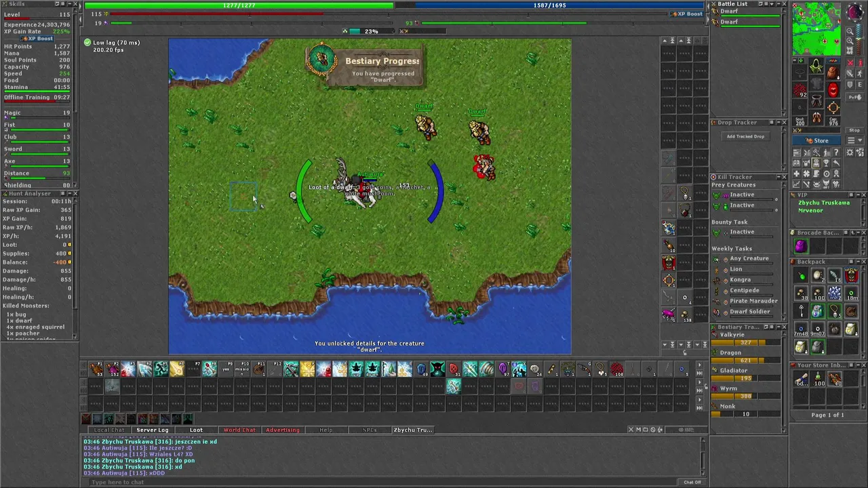
Task: Minimize the VIP panel
Action: click(858, 195)
